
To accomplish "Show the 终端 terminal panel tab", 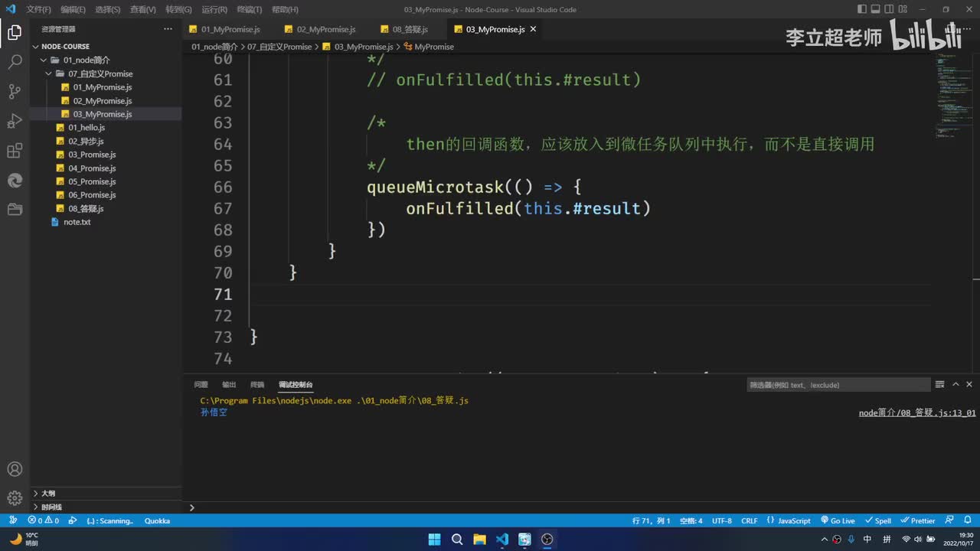I will [257, 384].
